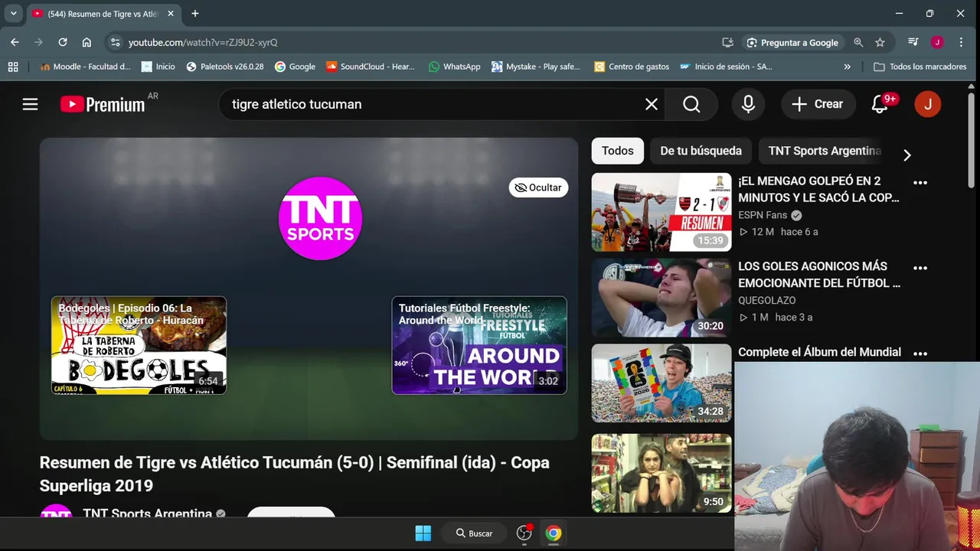
Task: Open the TNT Sports Argentina channel name
Action: (x=147, y=514)
